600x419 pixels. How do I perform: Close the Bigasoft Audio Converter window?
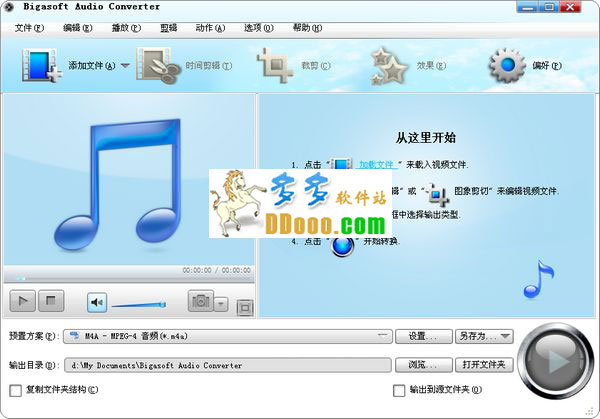point(570,7)
